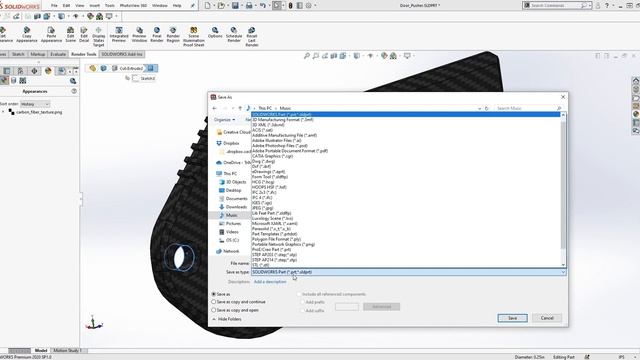The height and width of the screenshot is (360, 640).
Task: Open Scene Illumination Proof Sheet
Action: [x=193, y=37]
